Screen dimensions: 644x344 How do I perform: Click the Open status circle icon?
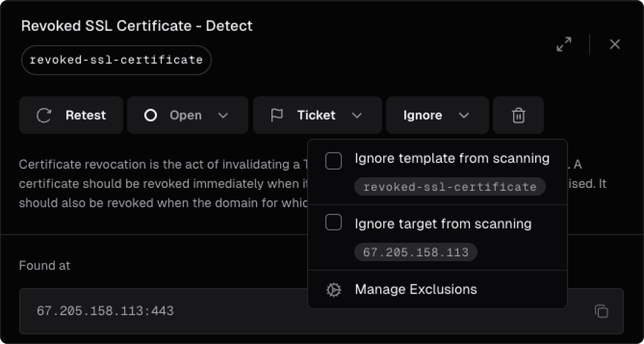coord(151,115)
